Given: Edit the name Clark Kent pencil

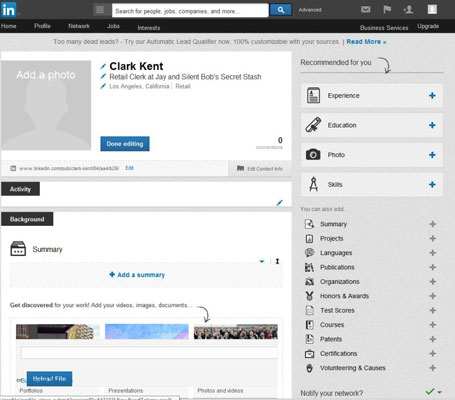Looking at the screenshot, I should (103, 66).
